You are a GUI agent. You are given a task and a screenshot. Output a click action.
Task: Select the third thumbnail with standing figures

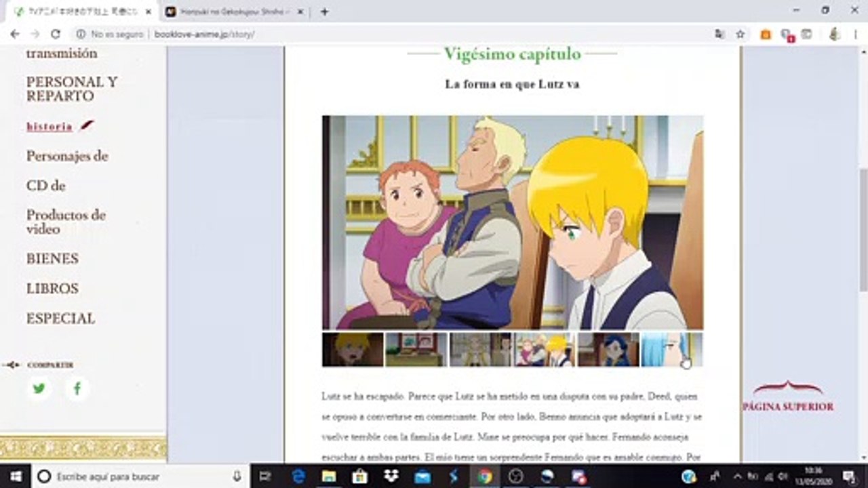(480, 349)
